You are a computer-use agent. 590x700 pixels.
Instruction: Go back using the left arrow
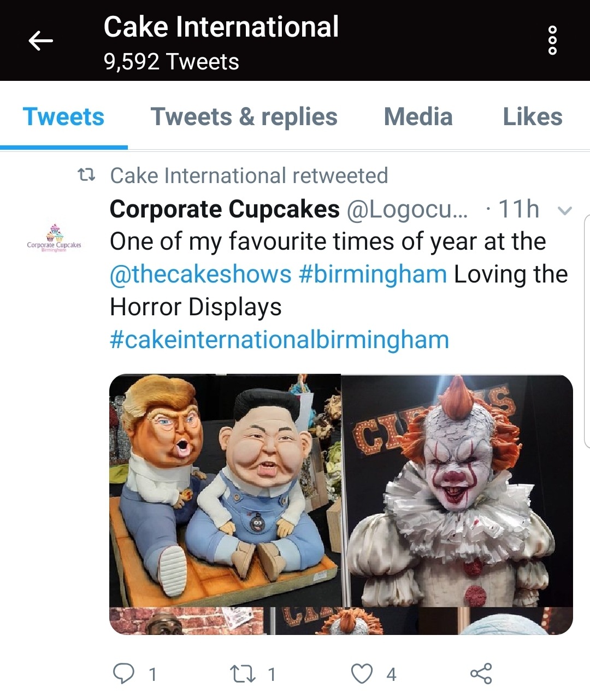tap(41, 40)
